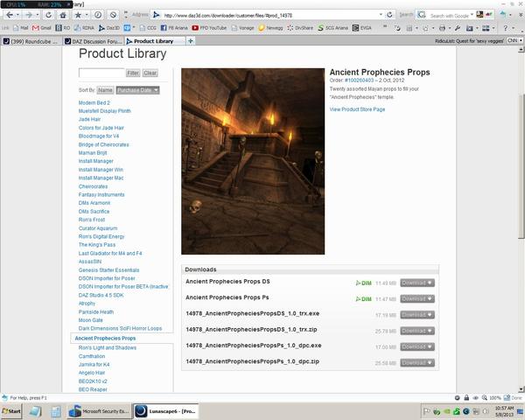This screenshot has height=420, width=525.
Task: Open the Daz3D bookmark
Action: point(109,28)
